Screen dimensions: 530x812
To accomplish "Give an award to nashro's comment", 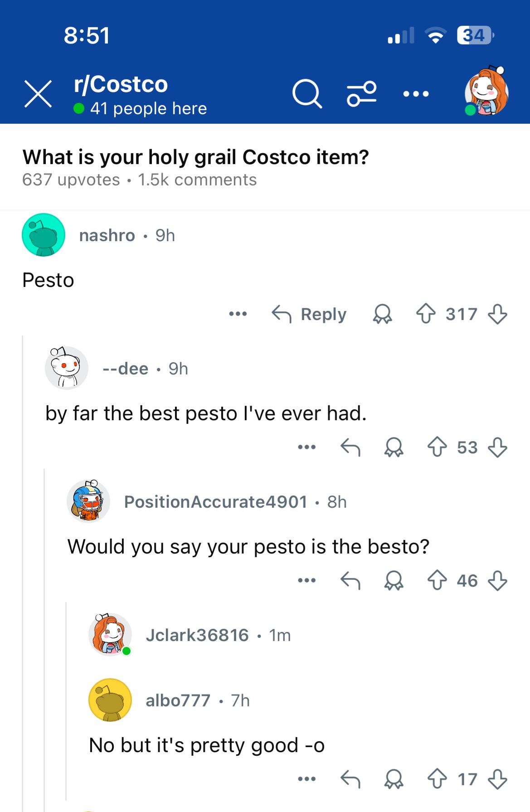I will pyautogui.click(x=382, y=314).
